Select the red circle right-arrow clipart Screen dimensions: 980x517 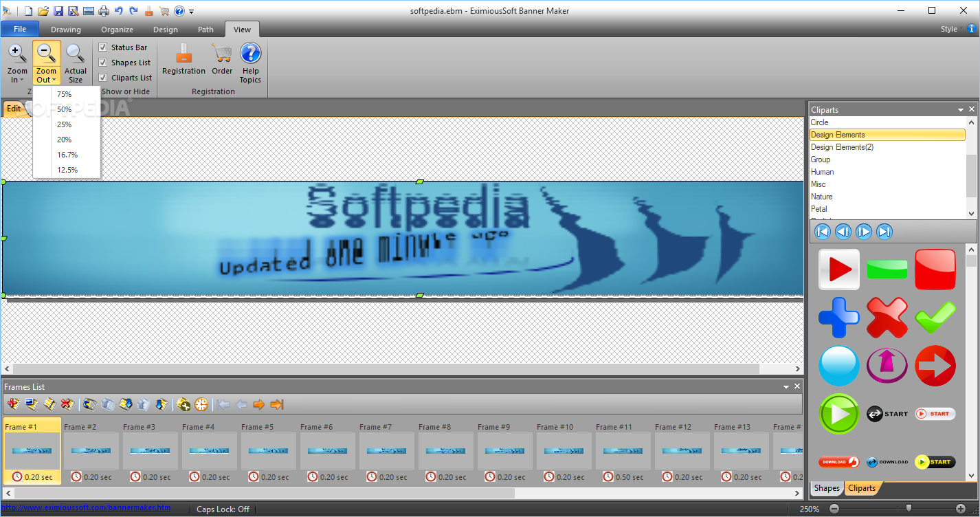935,366
